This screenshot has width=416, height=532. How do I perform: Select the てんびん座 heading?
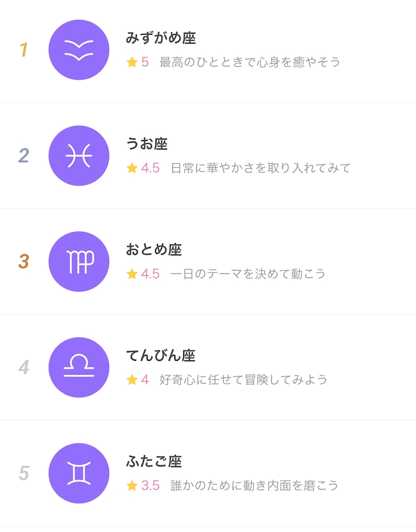coord(161,355)
